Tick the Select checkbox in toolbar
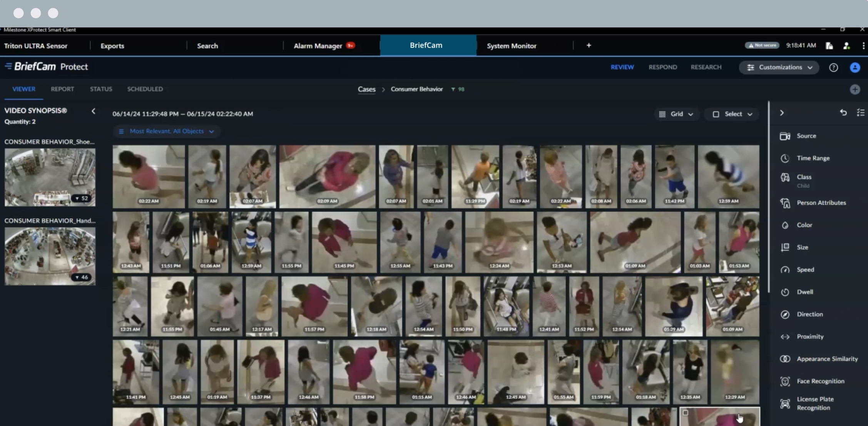Image resolution: width=868 pixels, height=426 pixels. coord(716,114)
